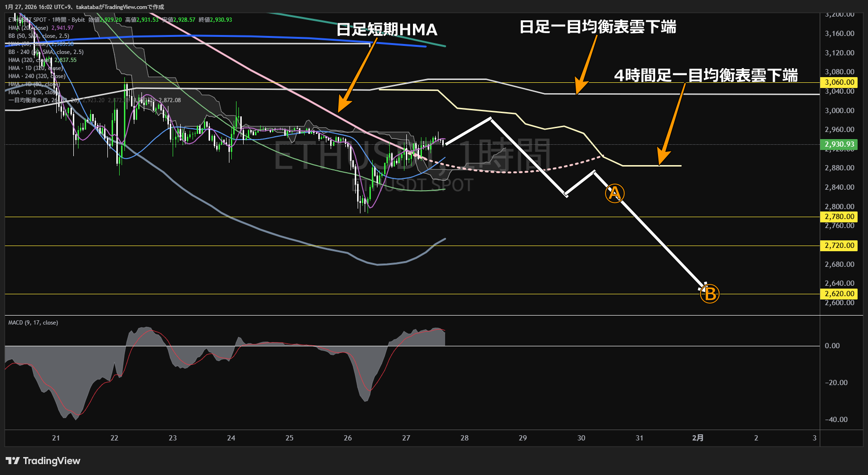The image size is (868, 475).
Task: Click the 高値 2,931.53 high value
Action: pos(142,20)
